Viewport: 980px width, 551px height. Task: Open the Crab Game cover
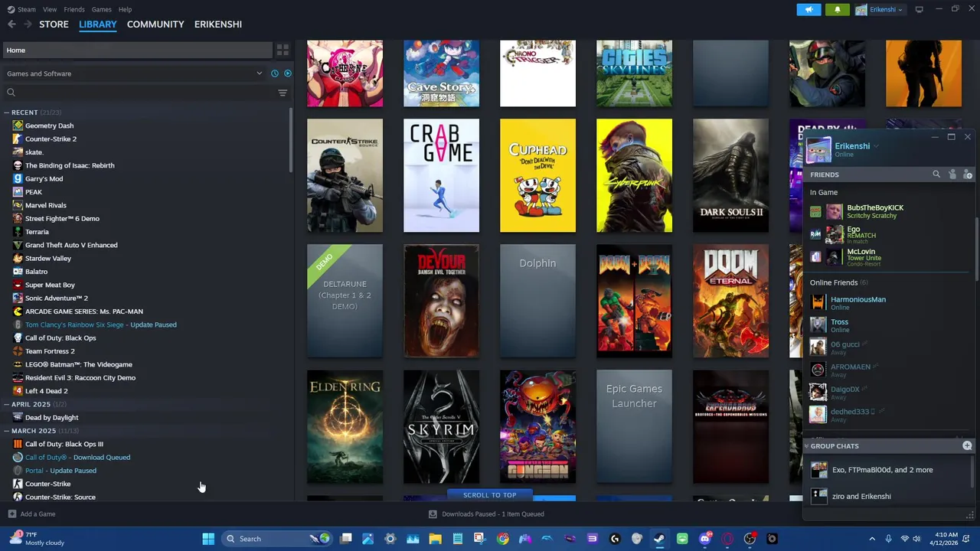(x=441, y=175)
